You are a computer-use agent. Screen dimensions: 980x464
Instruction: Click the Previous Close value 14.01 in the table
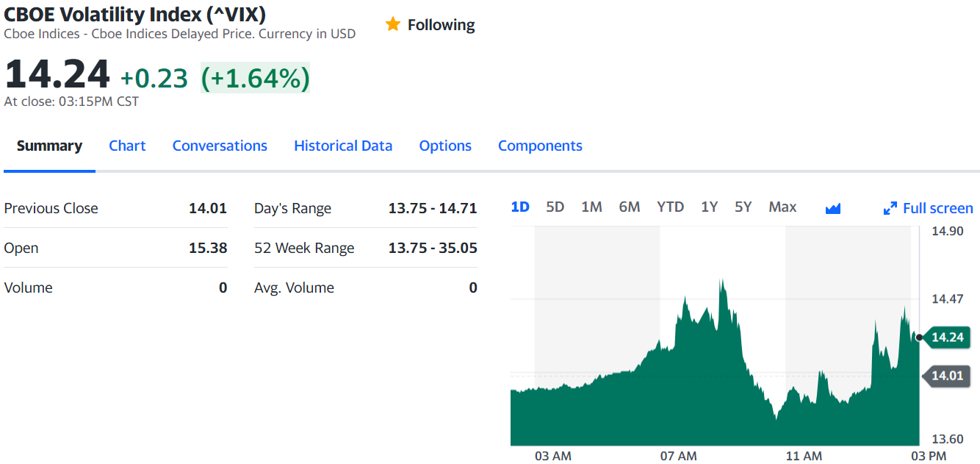208,208
